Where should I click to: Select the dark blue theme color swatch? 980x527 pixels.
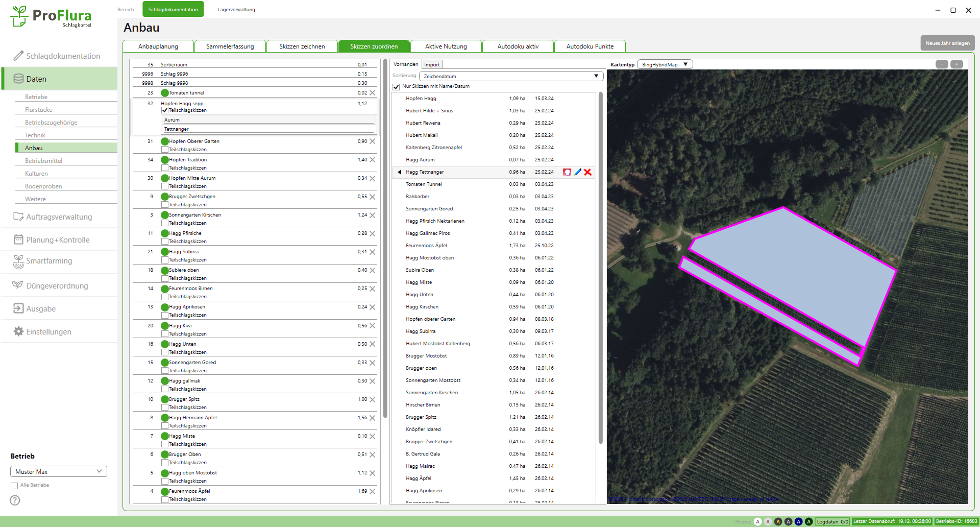pyautogui.click(x=798, y=521)
